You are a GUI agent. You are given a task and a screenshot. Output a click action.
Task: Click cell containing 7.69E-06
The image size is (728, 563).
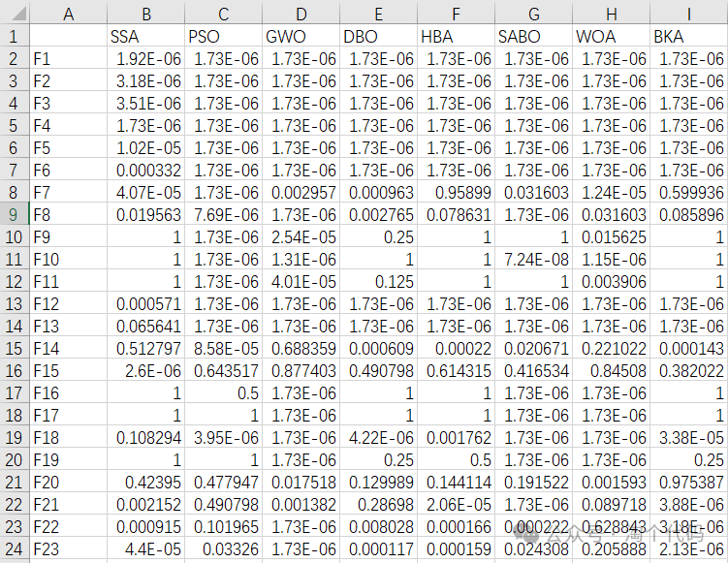coord(224,214)
